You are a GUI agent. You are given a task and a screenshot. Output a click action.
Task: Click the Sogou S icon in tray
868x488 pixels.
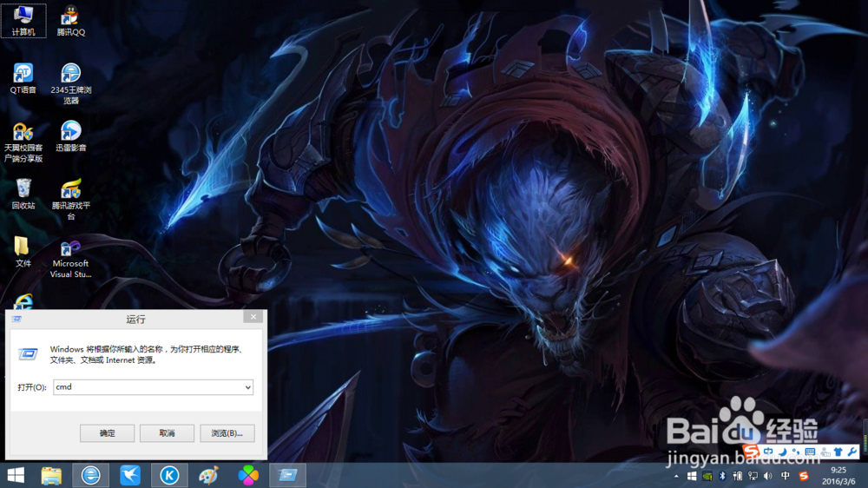click(x=804, y=476)
